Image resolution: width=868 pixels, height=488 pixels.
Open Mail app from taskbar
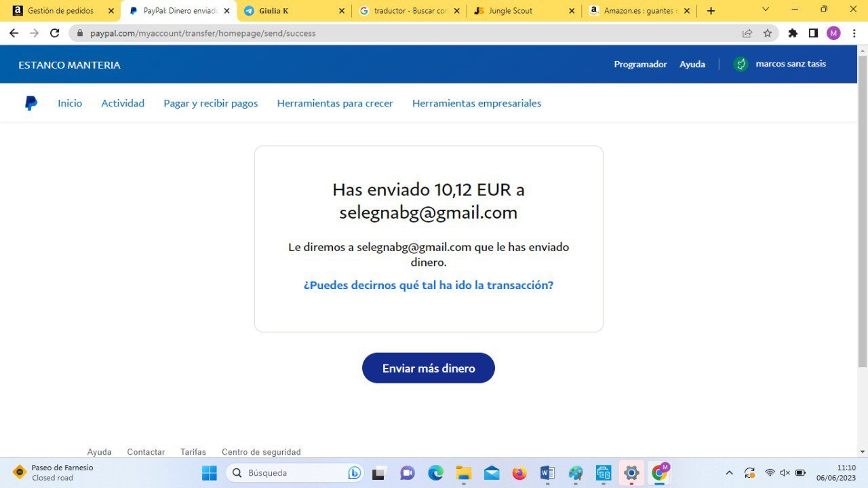[x=492, y=473]
